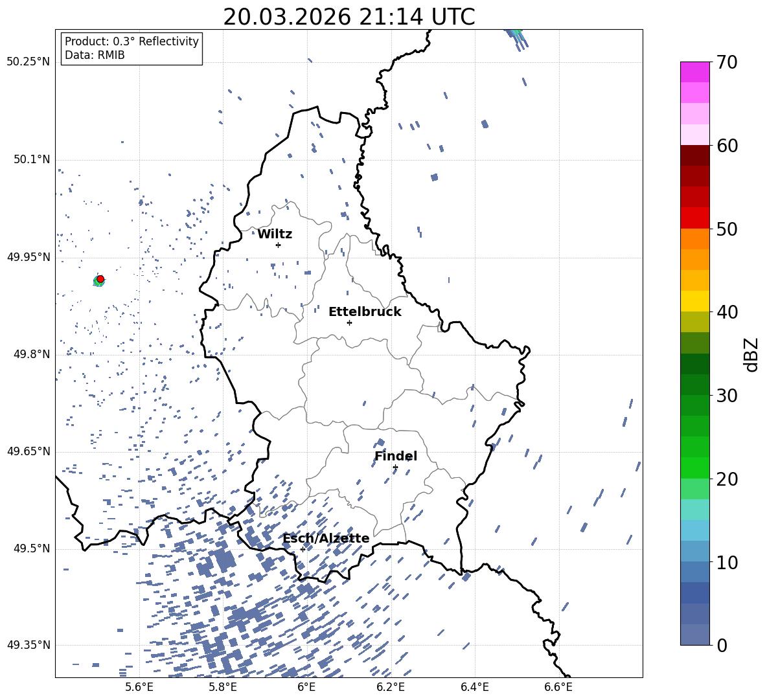This screenshot has height=700, width=767.
Task: Click the latitude label '50.25°N'
Action: [29, 62]
